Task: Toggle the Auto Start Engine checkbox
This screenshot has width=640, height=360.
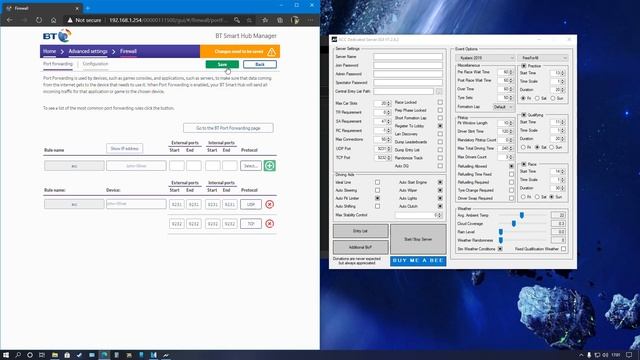Action: click(x=440, y=182)
